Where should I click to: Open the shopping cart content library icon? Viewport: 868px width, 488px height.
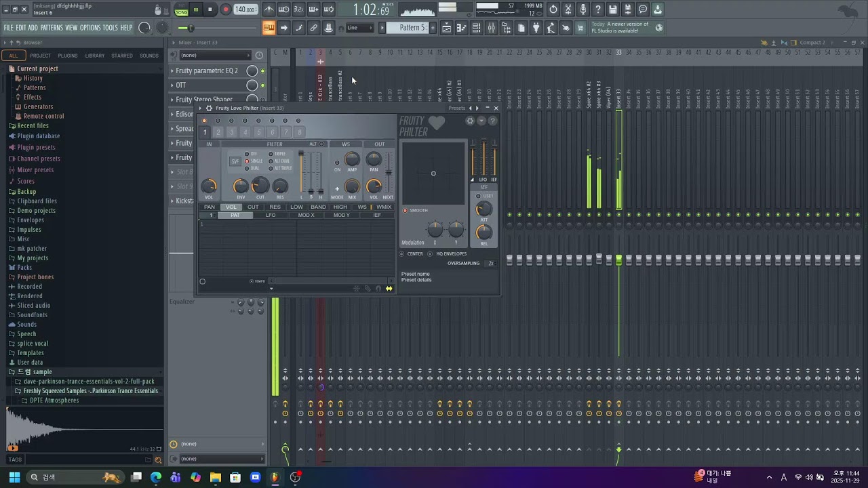click(x=580, y=28)
